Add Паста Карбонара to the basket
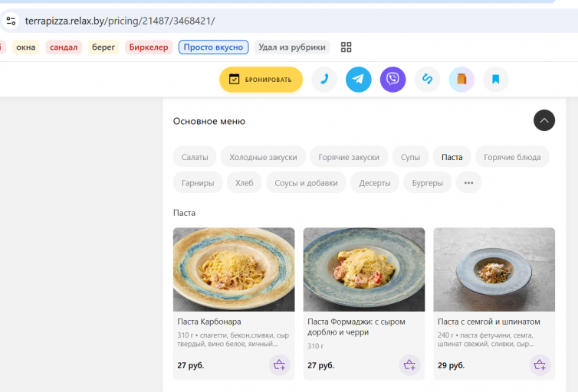578x392 pixels. [279, 365]
